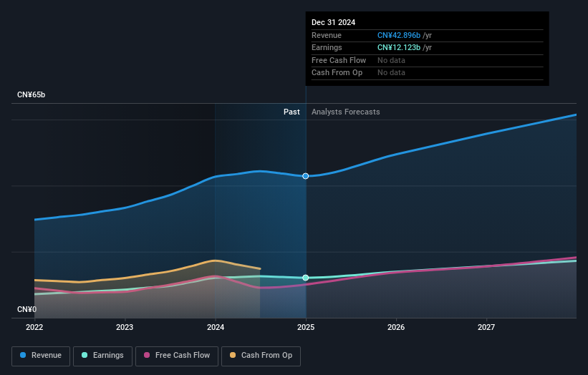Click the 2027 x-axis label

pyautogui.click(x=486, y=327)
